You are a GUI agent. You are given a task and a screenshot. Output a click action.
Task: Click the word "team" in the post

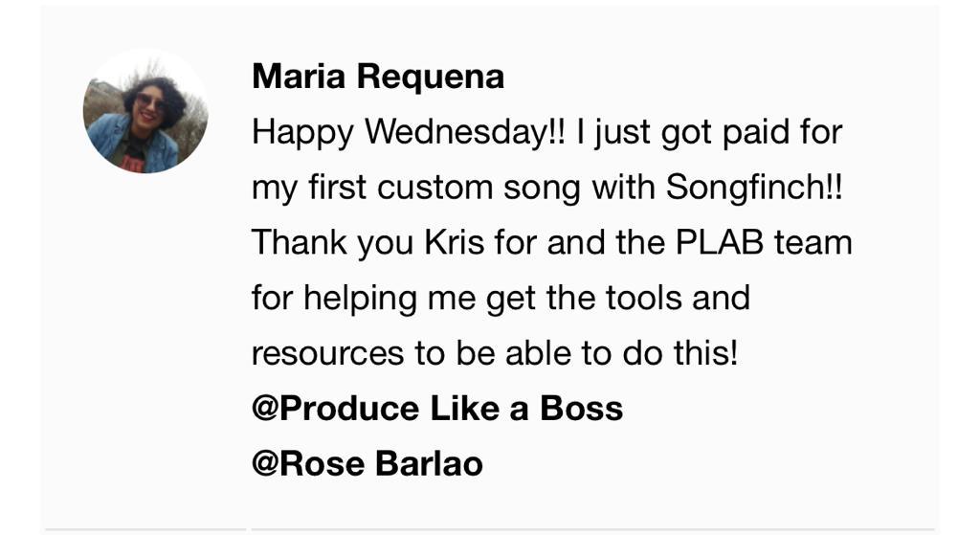[x=813, y=243]
